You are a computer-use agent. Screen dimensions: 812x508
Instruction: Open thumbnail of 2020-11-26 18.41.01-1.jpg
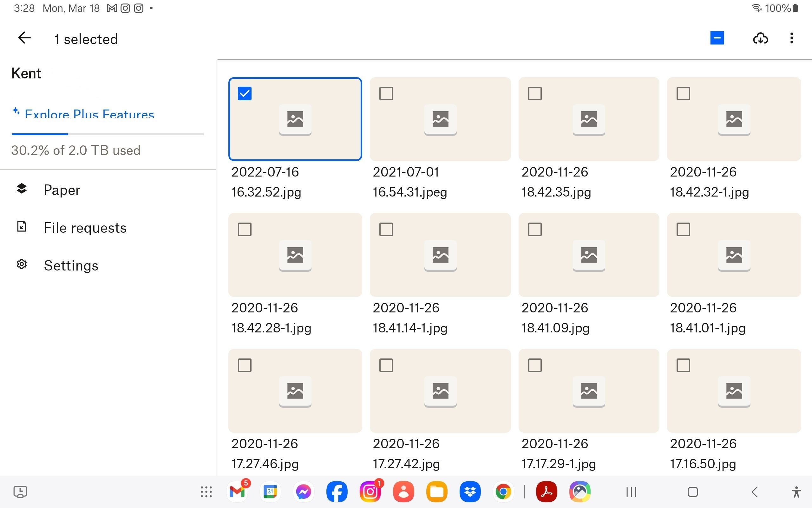point(734,255)
